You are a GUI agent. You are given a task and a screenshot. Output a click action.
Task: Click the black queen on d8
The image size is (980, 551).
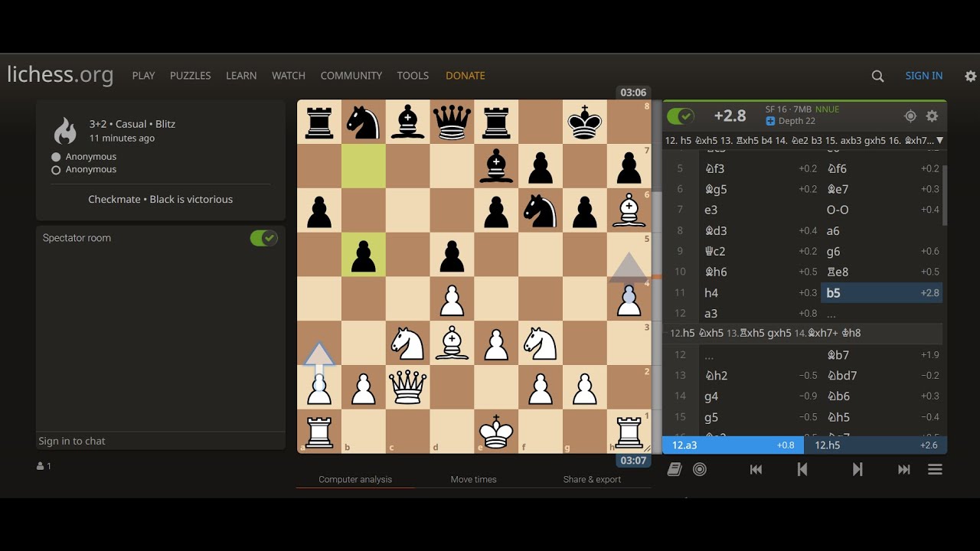coord(452,122)
